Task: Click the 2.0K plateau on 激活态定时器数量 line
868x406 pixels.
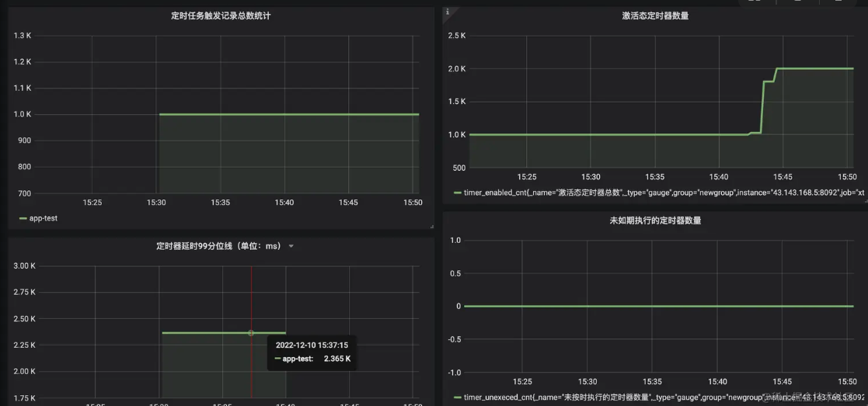Action: click(x=816, y=68)
